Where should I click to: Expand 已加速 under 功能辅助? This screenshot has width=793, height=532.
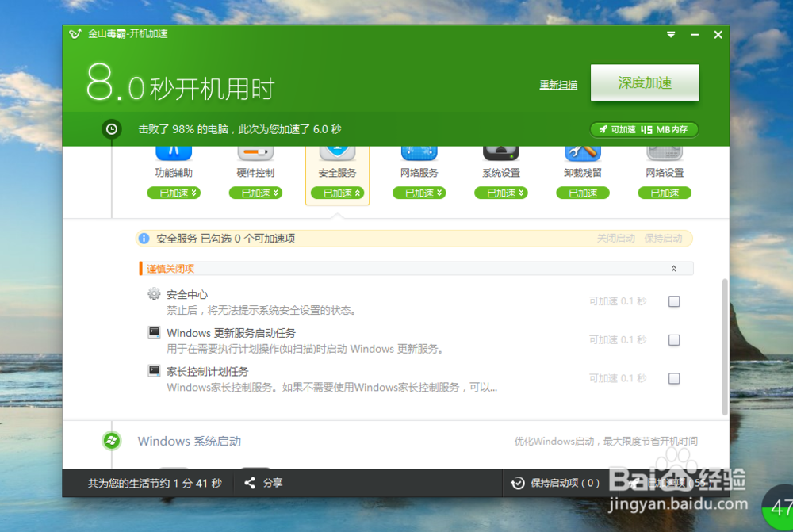[174, 193]
